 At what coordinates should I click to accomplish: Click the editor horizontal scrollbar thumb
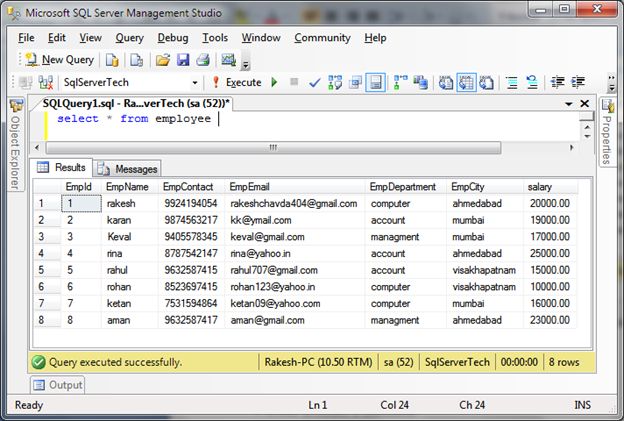tap(273, 148)
